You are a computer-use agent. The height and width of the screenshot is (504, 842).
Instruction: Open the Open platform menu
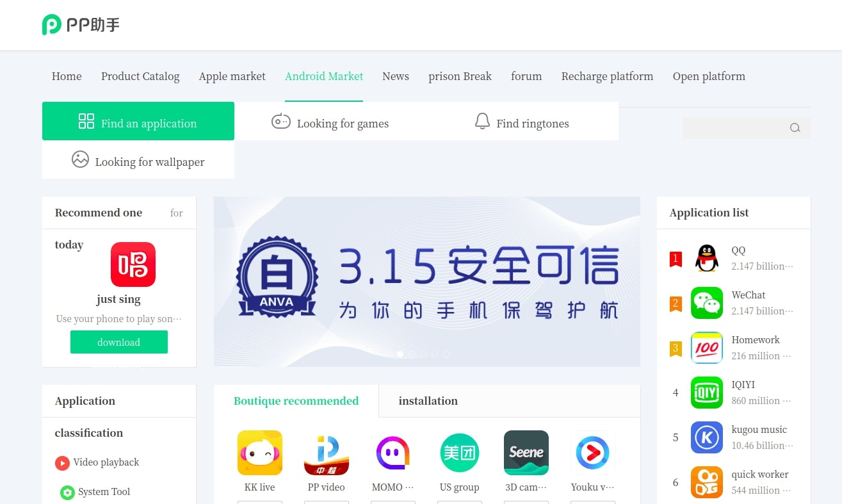tap(709, 76)
